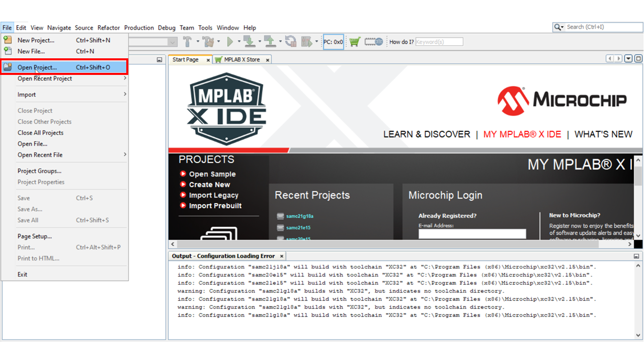Minimize the Output panel window
Viewport: 644px width, 362px height.
[636, 256]
